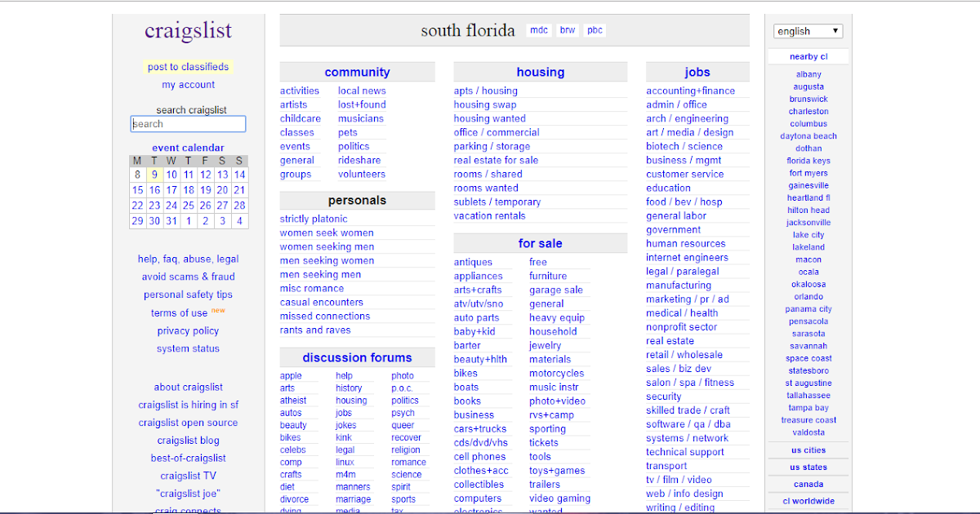Open the event calendar heading link
The image size is (980, 514).
(188, 148)
